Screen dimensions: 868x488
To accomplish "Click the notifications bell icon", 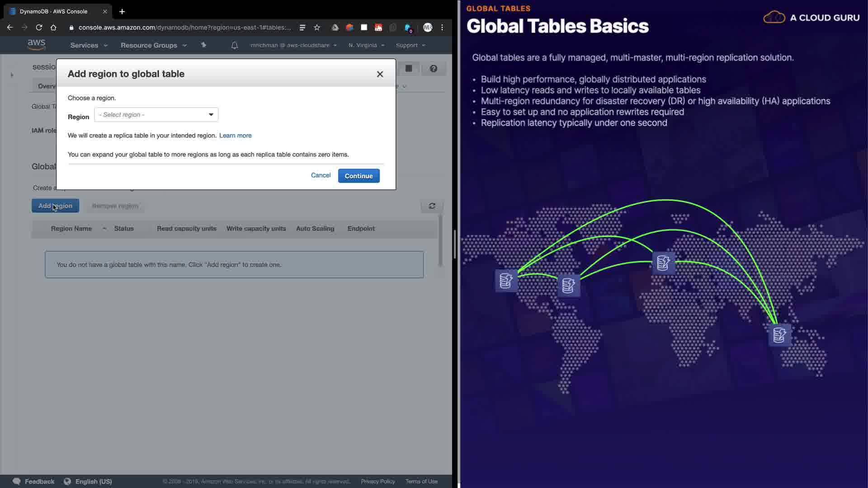I will pyautogui.click(x=234, y=45).
